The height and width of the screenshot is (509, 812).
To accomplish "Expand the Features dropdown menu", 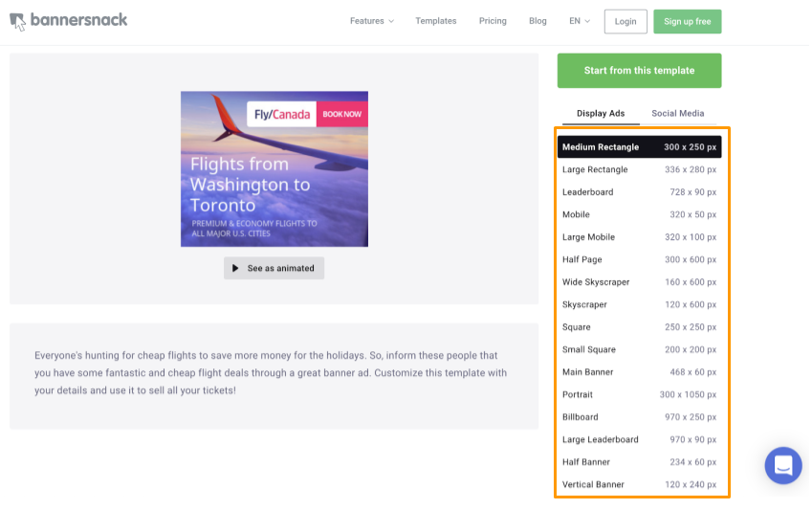I will [x=371, y=21].
